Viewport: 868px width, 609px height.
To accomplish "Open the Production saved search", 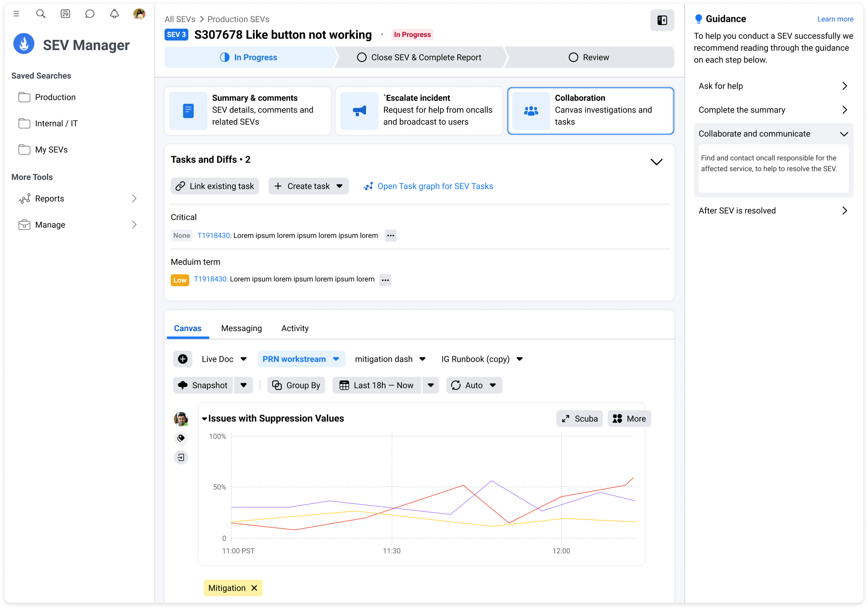I will click(x=55, y=97).
